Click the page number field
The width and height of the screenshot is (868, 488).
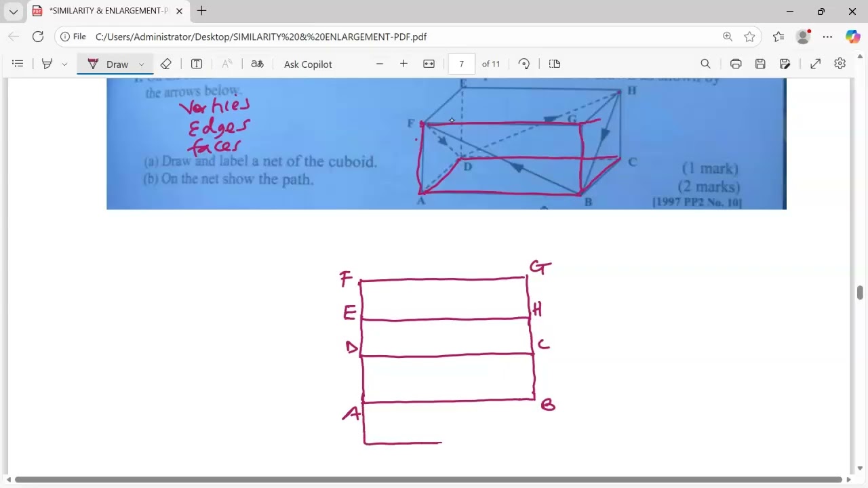(461, 64)
